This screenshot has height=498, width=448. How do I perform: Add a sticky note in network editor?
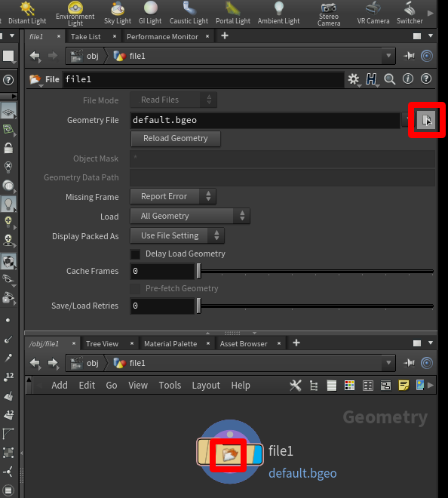pos(404,386)
